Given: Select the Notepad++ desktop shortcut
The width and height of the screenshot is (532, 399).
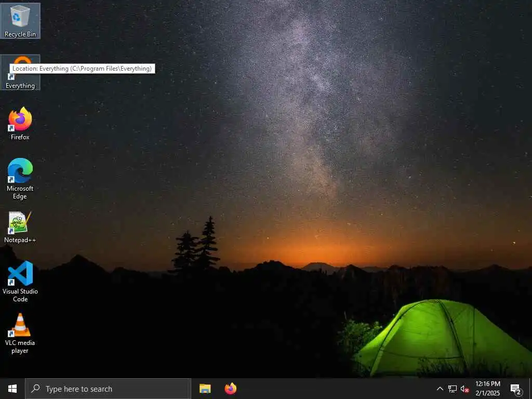Looking at the screenshot, I should (20, 227).
